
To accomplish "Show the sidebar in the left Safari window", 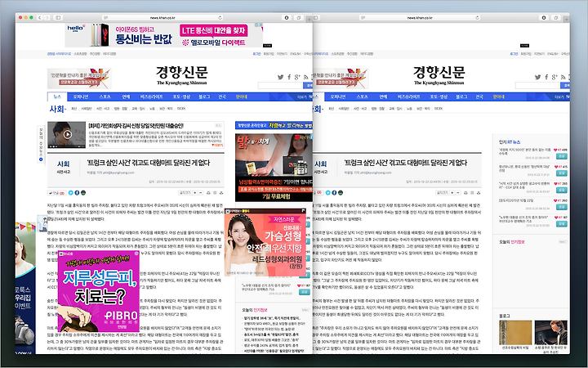I will [58, 18].
